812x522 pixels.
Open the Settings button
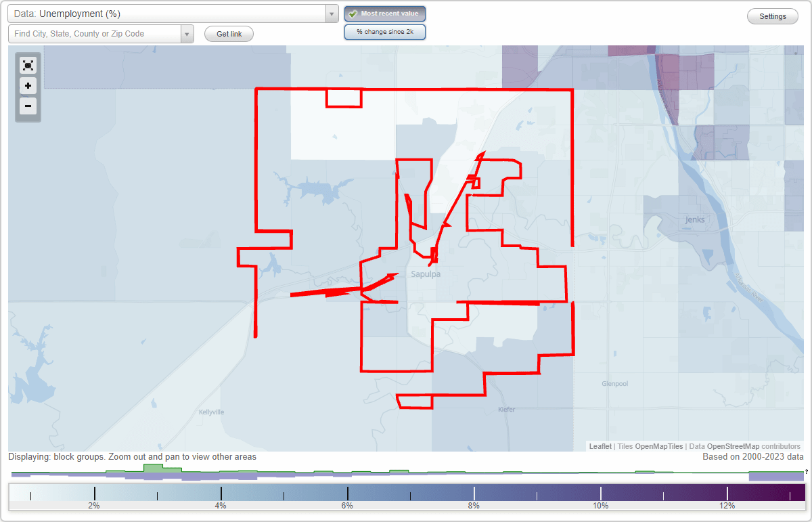click(x=773, y=17)
